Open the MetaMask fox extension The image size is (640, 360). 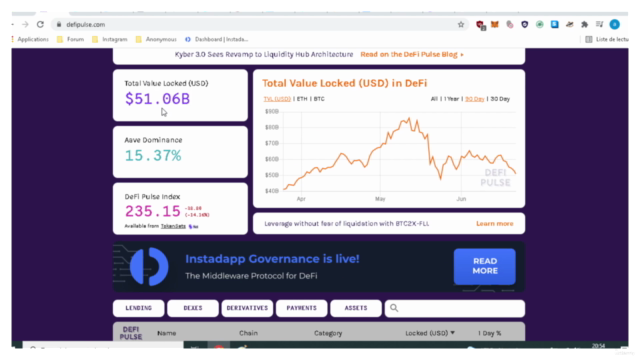pyautogui.click(x=495, y=24)
